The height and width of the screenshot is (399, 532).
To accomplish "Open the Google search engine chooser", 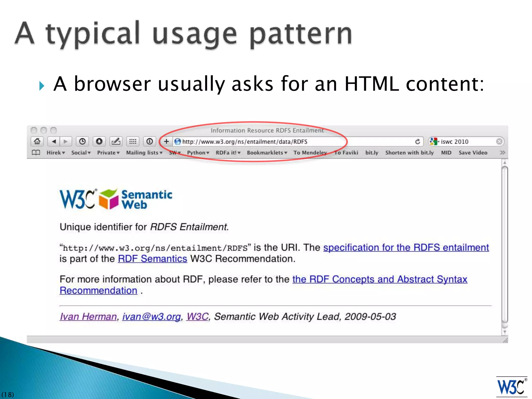I will [x=434, y=142].
